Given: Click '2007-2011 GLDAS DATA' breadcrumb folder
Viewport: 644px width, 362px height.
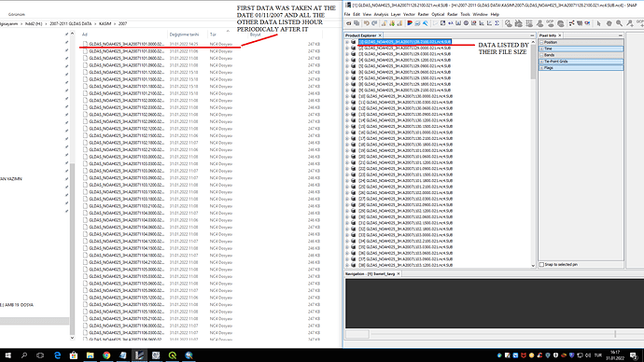Looking at the screenshot, I should 71,24.
